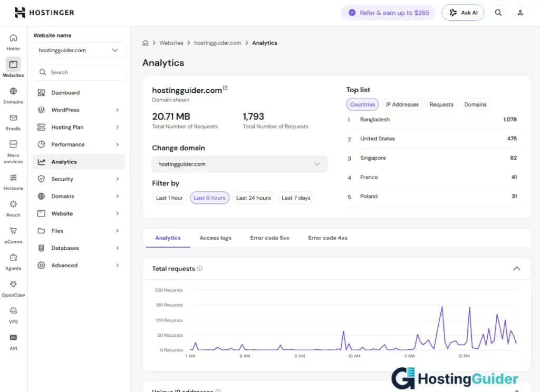Switch to the Error code 5xx tab

[269, 238]
